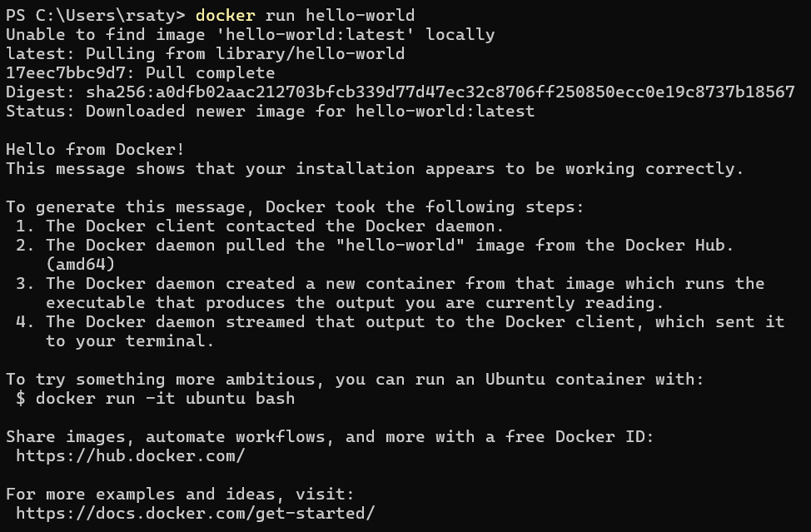The image size is (811, 532).
Task: Click the (amd64) architecture text
Action: click(x=80, y=264)
